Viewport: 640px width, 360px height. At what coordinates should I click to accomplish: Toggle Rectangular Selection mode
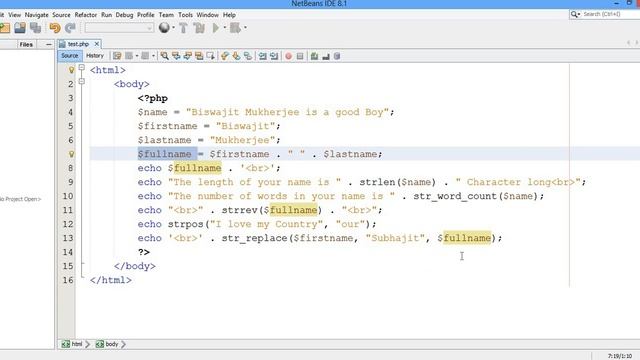tap(211, 56)
